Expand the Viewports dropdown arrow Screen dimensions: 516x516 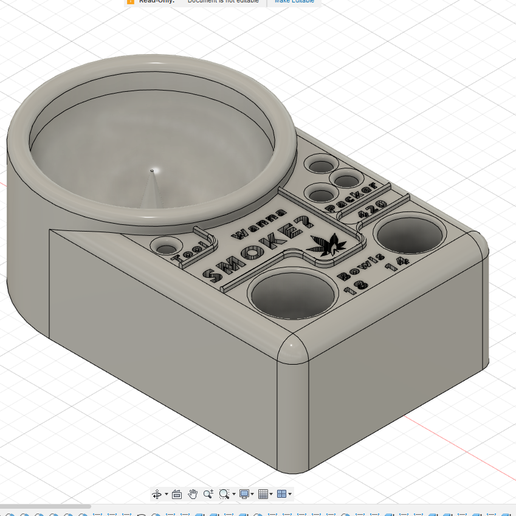click(290, 494)
